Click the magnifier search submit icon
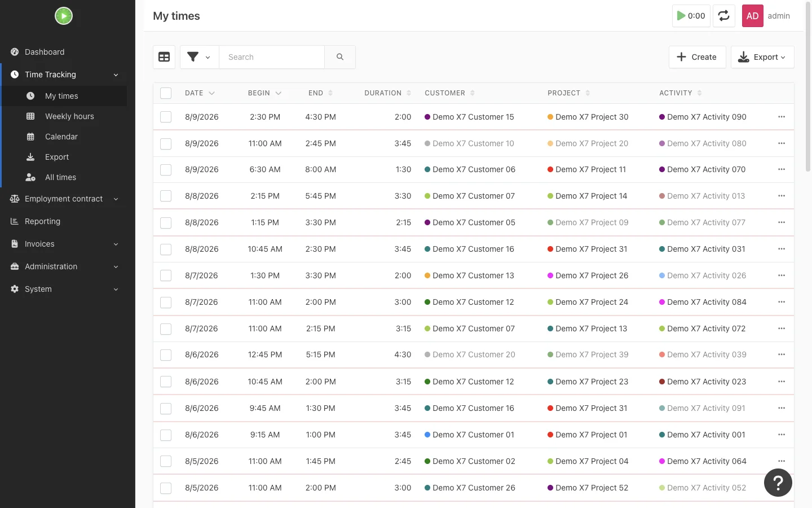Image resolution: width=812 pixels, height=508 pixels. pyautogui.click(x=340, y=57)
